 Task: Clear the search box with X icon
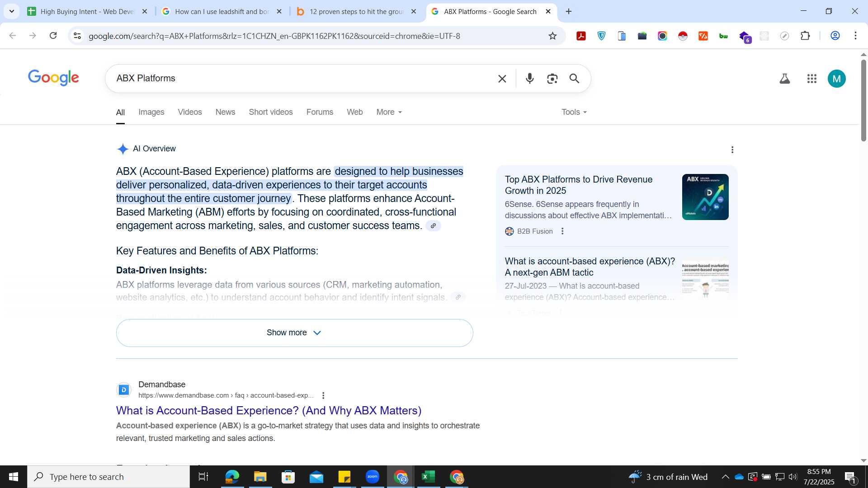click(x=502, y=79)
